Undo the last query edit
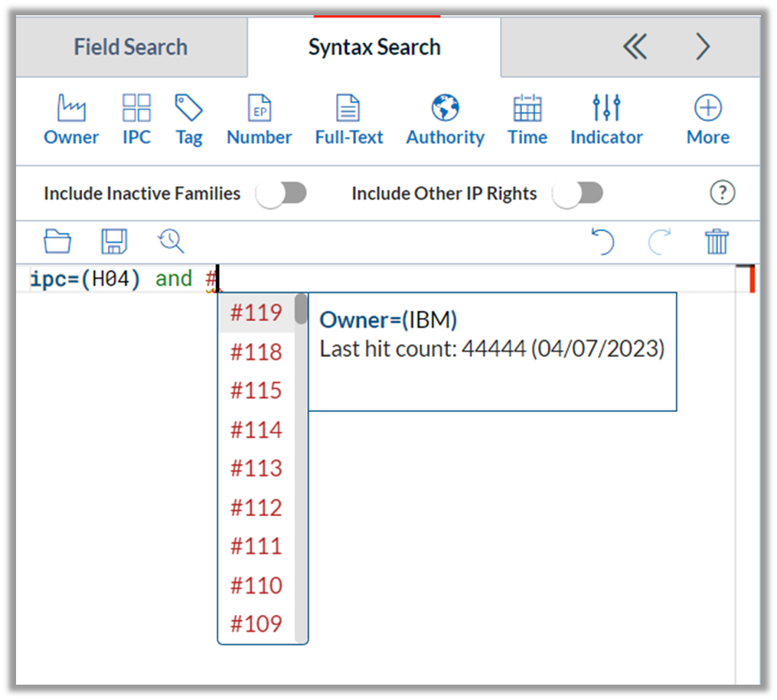The height and width of the screenshot is (700, 777). pyautogui.click(x=603, y=241)
